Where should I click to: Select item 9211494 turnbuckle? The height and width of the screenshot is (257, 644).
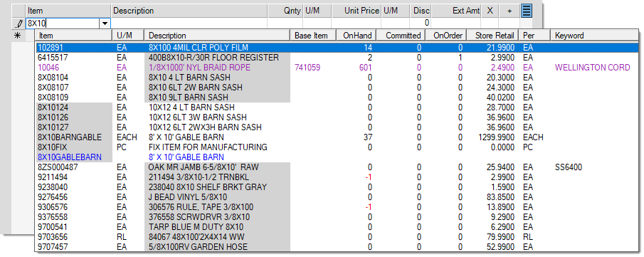(337, 177)
